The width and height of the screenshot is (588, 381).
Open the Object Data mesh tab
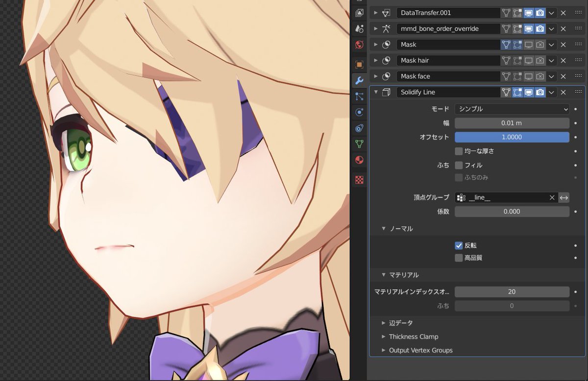tap(359, 144)
